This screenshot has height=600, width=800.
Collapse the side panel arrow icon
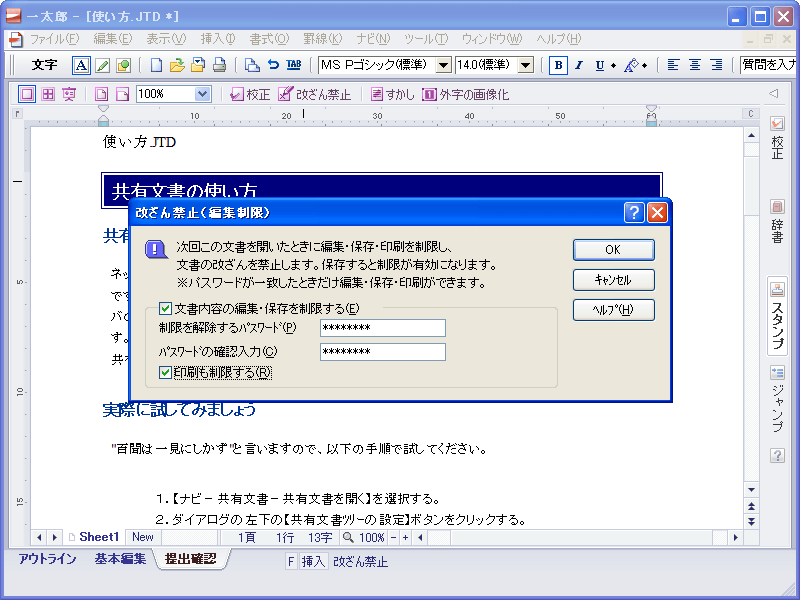774,93
